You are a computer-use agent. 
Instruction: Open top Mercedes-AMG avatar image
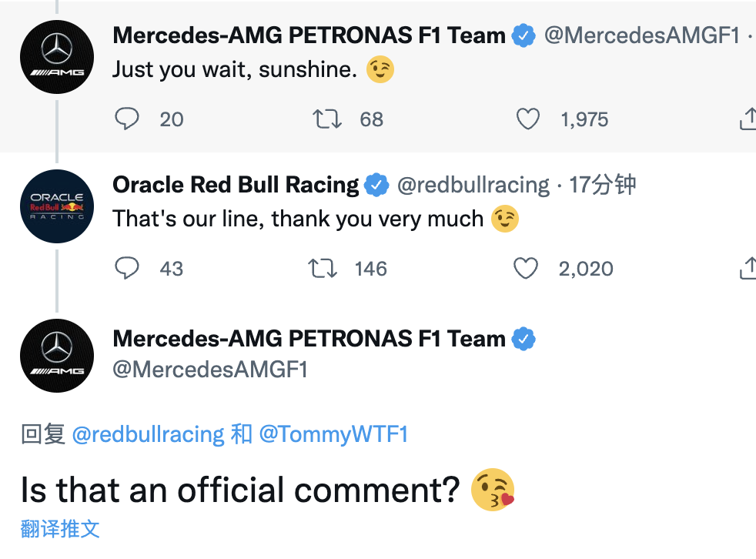[x=57, y=57]
